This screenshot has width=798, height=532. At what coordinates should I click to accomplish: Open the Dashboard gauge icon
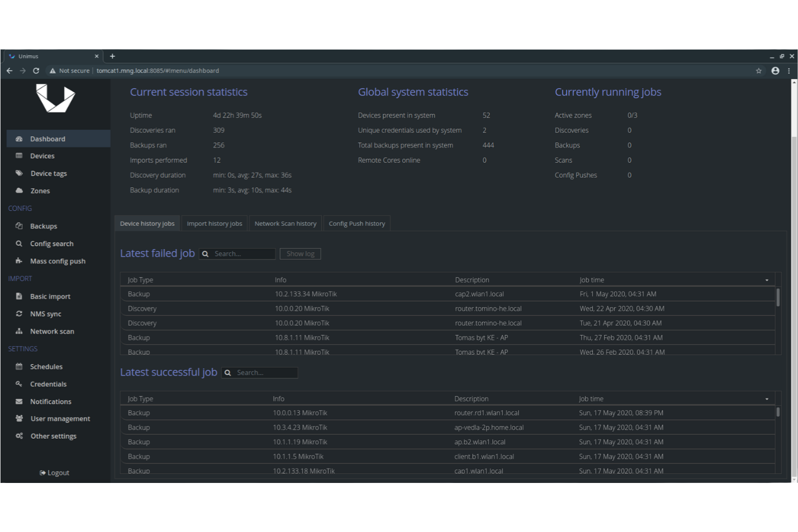click(x=19, y=139)
